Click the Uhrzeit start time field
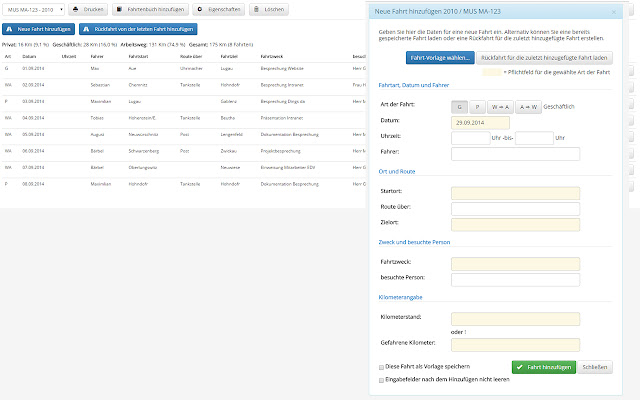This screenshot has width=640, height=400. (471, 138)
